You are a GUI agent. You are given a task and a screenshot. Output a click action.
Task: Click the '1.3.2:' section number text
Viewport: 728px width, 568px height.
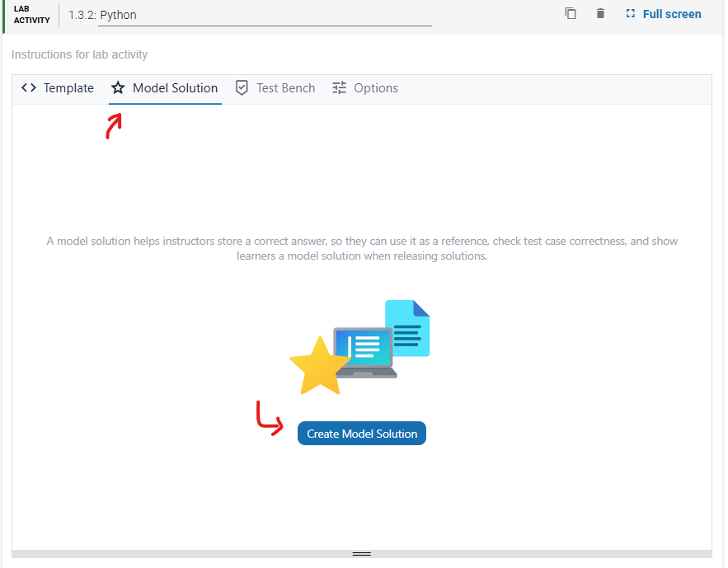pos(82,16)
